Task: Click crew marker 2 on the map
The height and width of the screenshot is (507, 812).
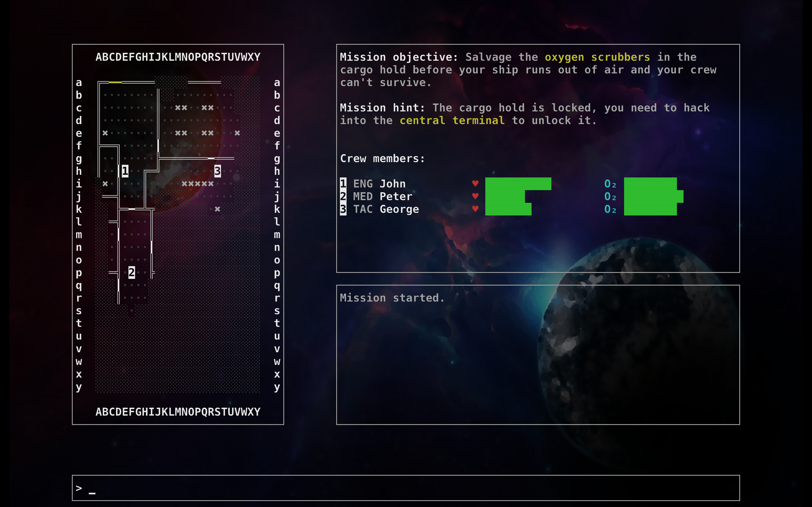Action: (x=132, y=272)
